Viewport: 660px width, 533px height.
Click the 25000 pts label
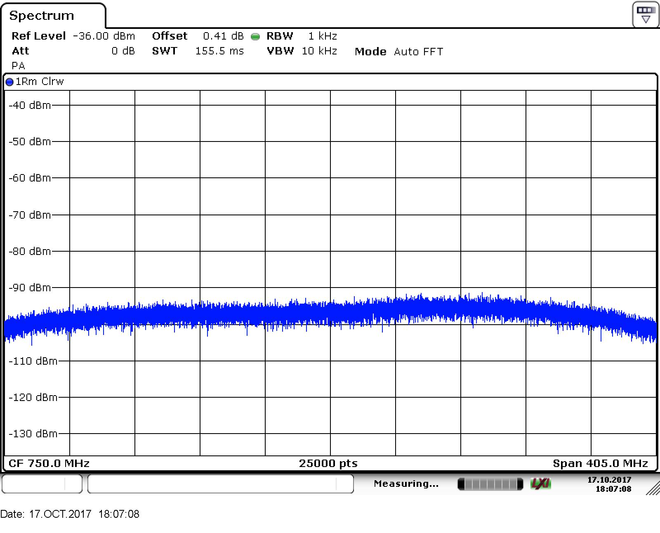click(328, 464)
